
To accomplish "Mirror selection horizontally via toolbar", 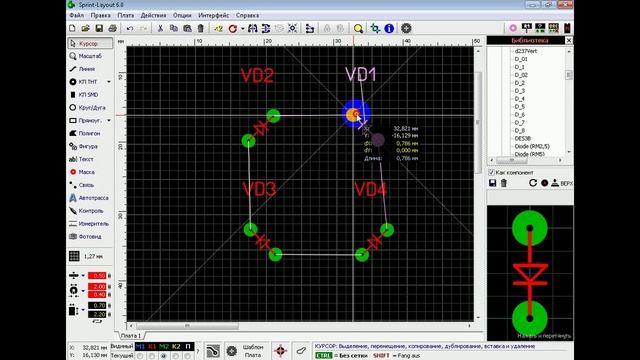I will coord(253,28).
